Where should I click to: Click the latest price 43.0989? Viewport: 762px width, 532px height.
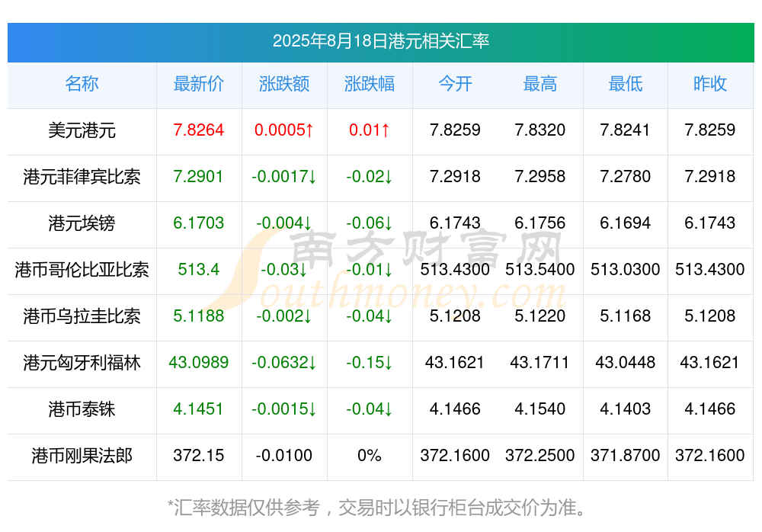click(x=198, y=362)
